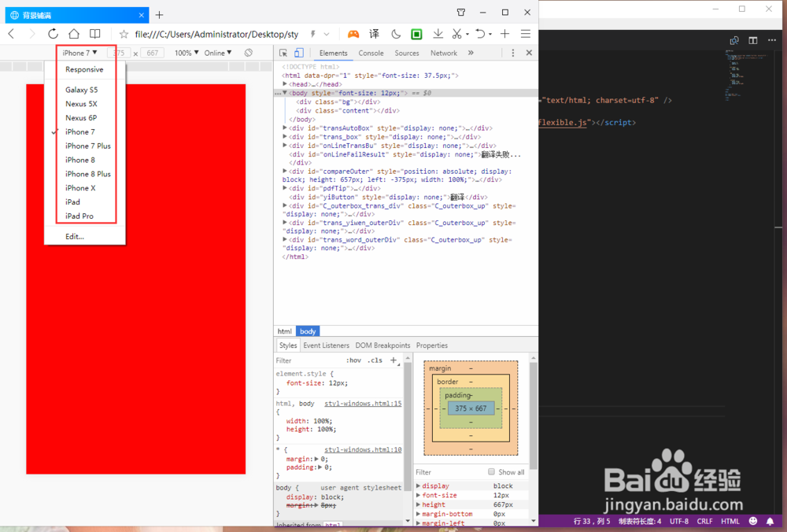Select the inspect element tool in DevTools
The height and width of the screenshot is (532, 787).
[282, 52]
